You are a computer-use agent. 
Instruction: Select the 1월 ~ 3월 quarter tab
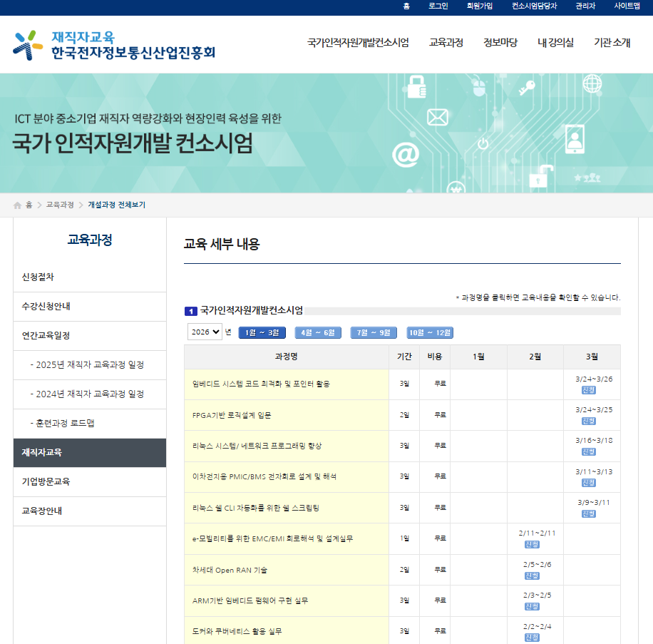click(x=262, y=333)
